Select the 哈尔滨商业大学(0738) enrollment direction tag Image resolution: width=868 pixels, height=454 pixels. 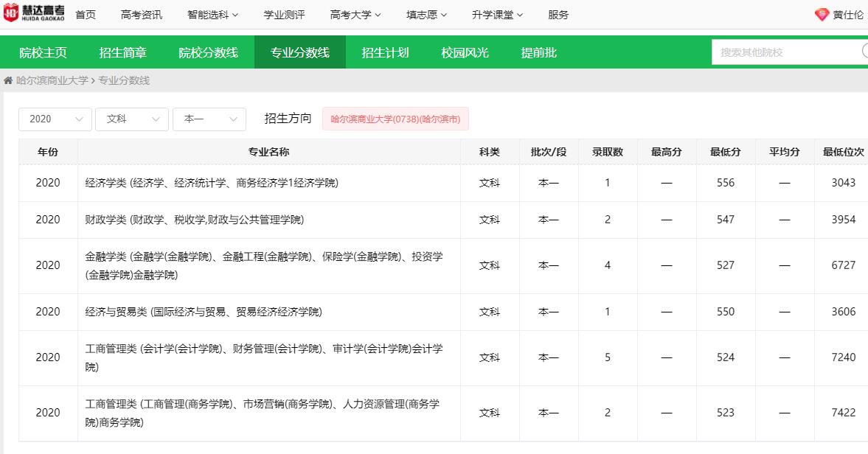click(395, 119)
